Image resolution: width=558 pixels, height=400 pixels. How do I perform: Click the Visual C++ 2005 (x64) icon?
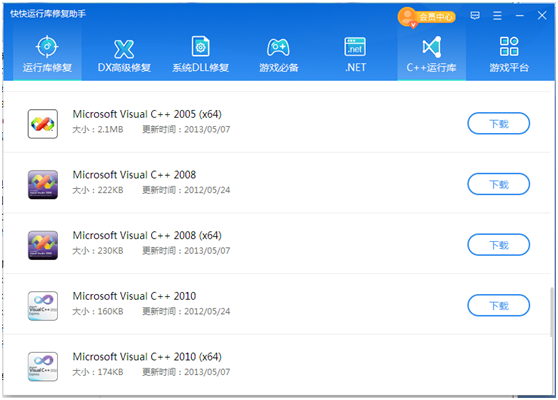(43, 124)
